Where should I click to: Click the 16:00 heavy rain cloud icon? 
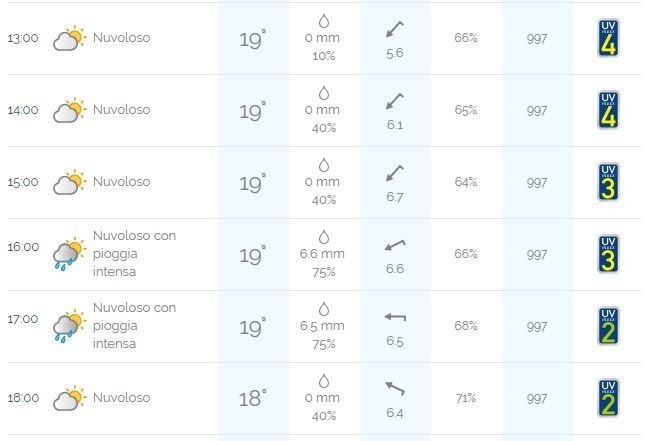pyautogui.click(x=69, y=255)
